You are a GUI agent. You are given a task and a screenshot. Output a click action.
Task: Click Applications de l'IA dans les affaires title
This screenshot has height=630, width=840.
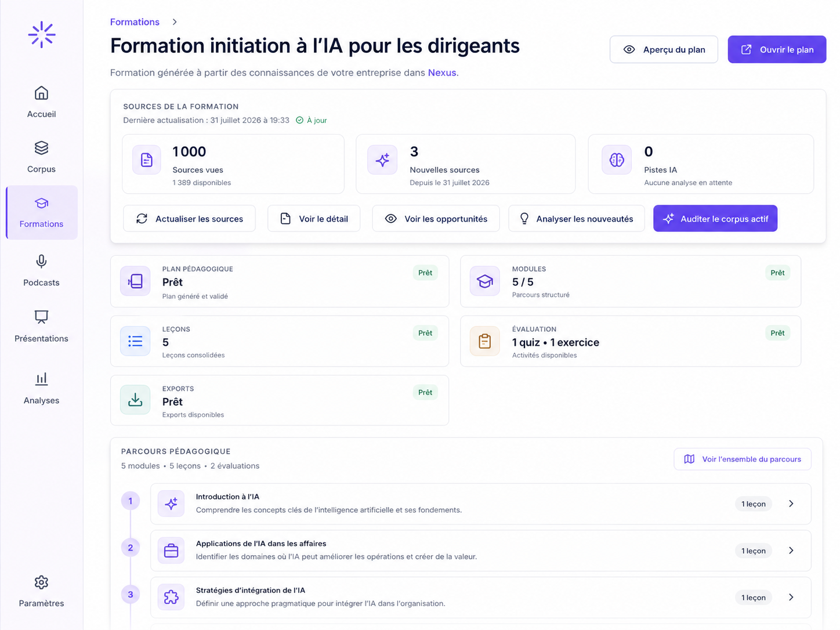click(x=261, y=544)
